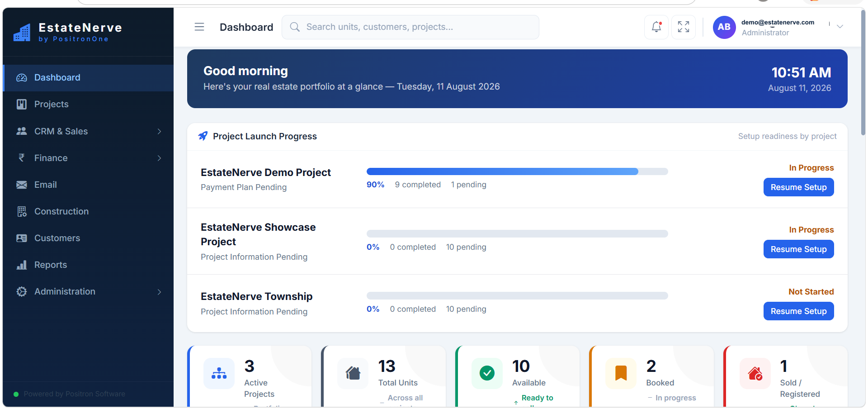Click the EstateNerve Showcase Project title

[258, 234]
